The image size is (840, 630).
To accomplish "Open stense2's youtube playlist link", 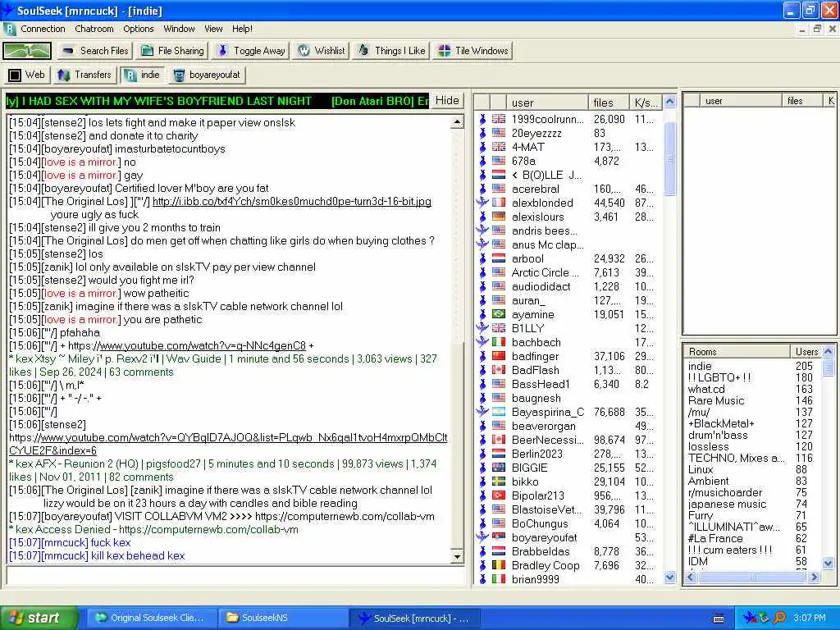I will [x=228, y=444].
